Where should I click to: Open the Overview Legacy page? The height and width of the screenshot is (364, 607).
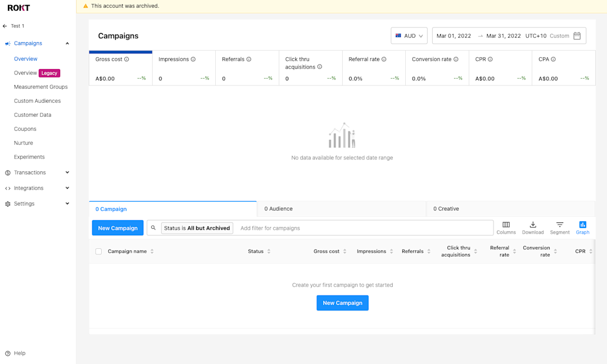click(x=37, y=72)
